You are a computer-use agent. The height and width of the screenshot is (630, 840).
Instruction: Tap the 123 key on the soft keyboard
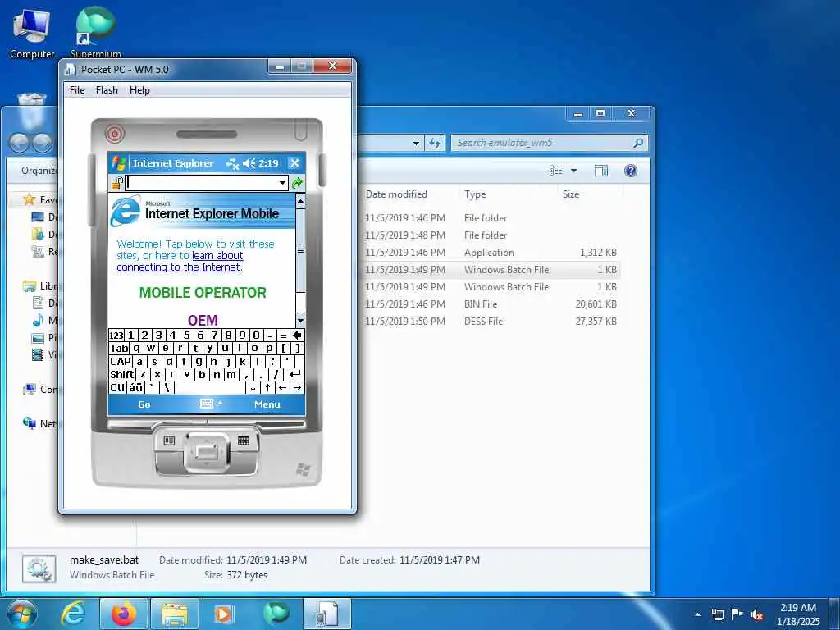point(116,336)
